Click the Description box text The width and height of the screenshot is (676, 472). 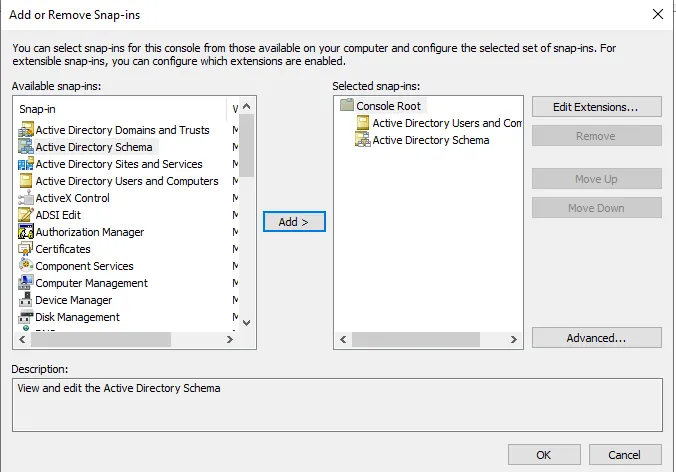[119, 388]
